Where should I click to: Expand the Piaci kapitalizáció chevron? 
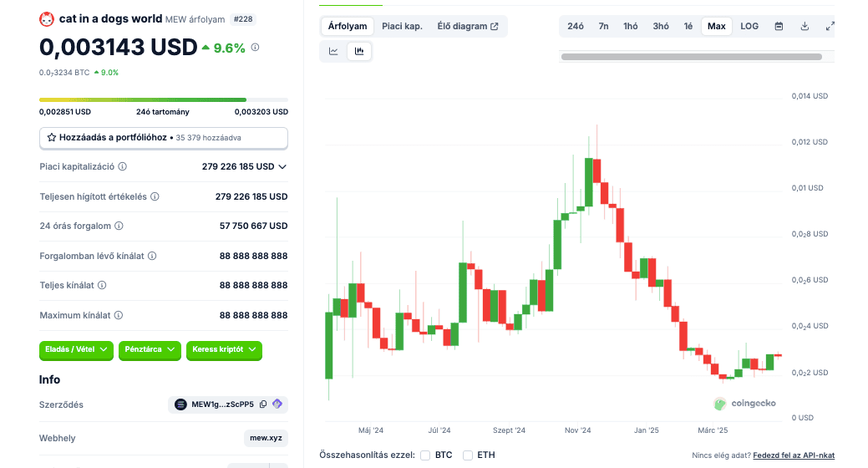click(x=282, y=166)
